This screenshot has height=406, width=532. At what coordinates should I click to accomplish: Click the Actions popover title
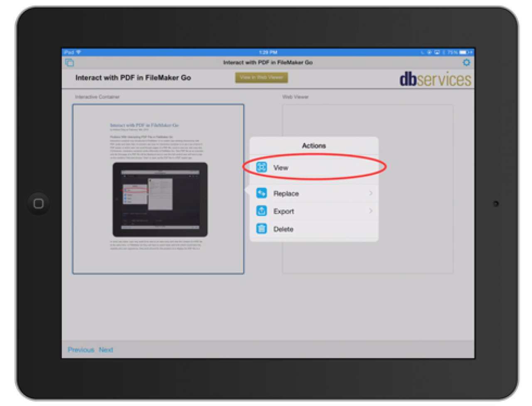tap(314, 145)
